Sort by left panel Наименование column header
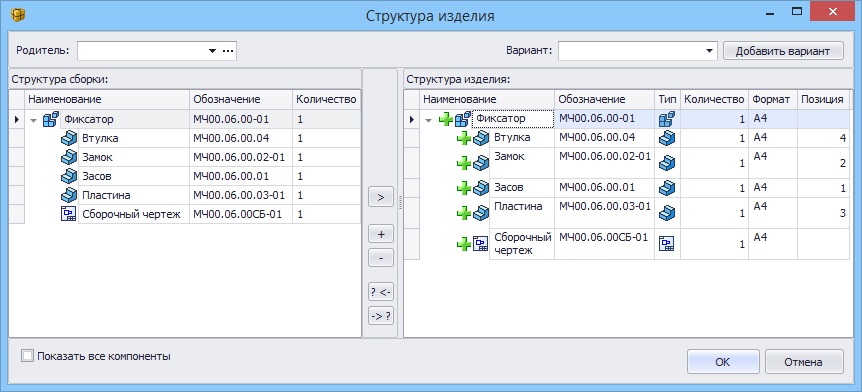This screenshot has width=862, height=392. [107, 100]
